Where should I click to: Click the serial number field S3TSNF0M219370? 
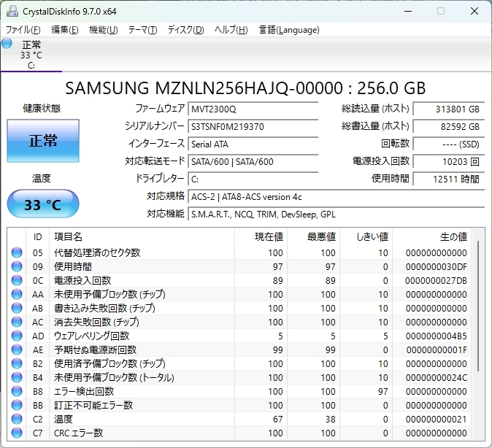(x=253, y=127)
